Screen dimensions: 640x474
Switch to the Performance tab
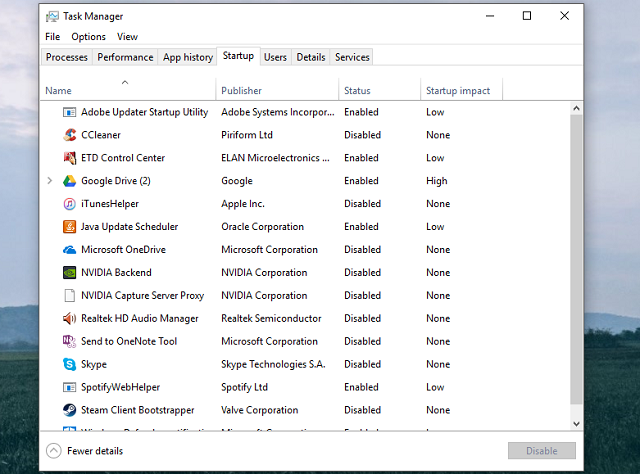click(x=125, y=57)
